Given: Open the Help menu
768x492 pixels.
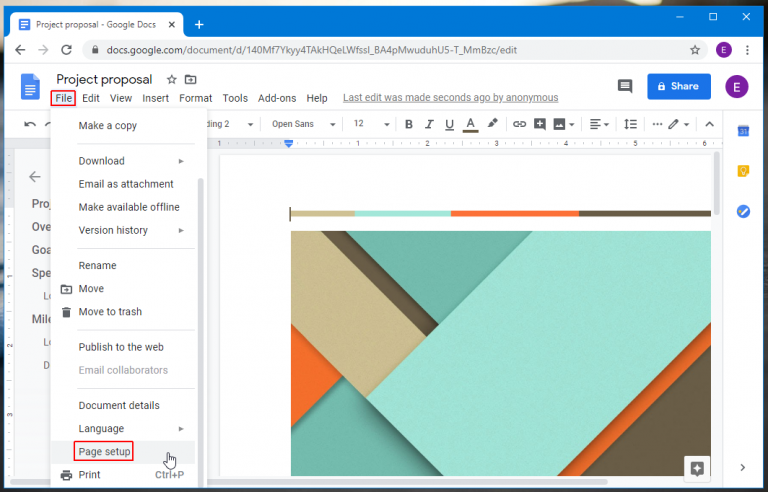Looking at the screenshot, I should click(317, 98).
